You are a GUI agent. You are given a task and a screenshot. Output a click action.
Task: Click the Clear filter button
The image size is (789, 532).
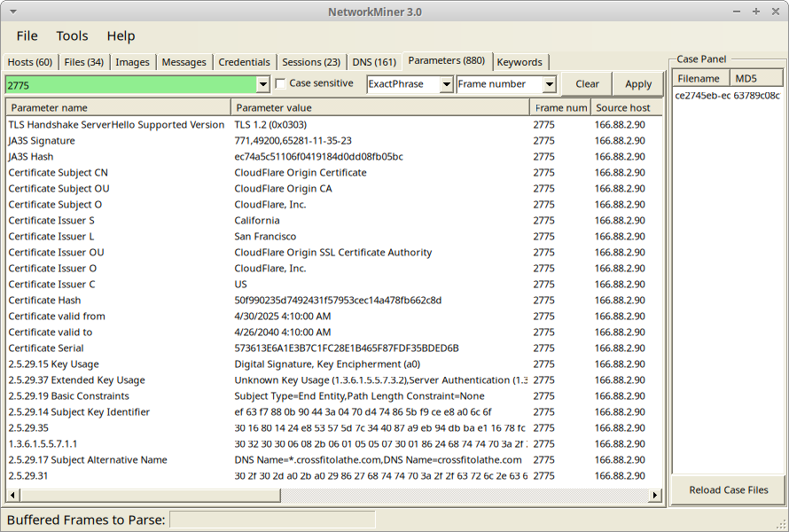(x=587, y=84)
